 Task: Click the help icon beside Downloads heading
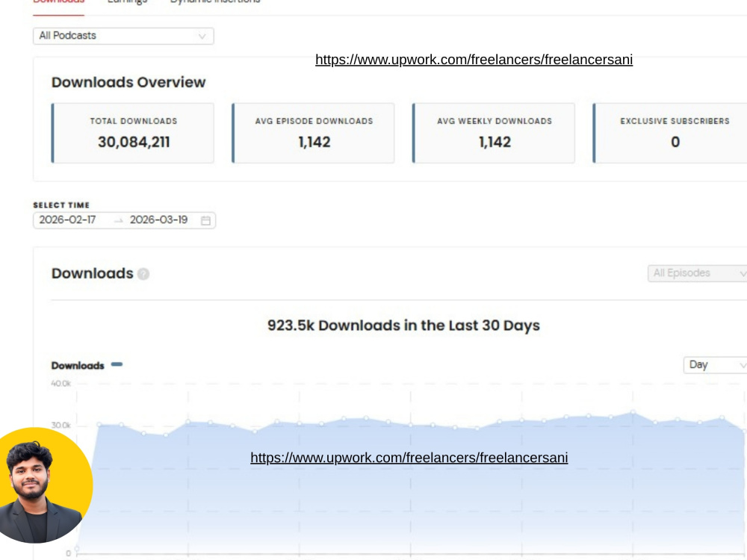click(x=143, y=274)
